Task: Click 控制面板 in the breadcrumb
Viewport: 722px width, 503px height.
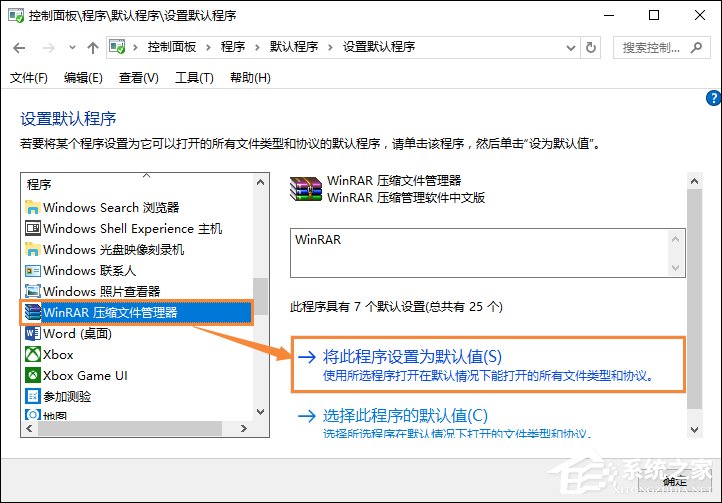Action: click(x=172, y=47)
